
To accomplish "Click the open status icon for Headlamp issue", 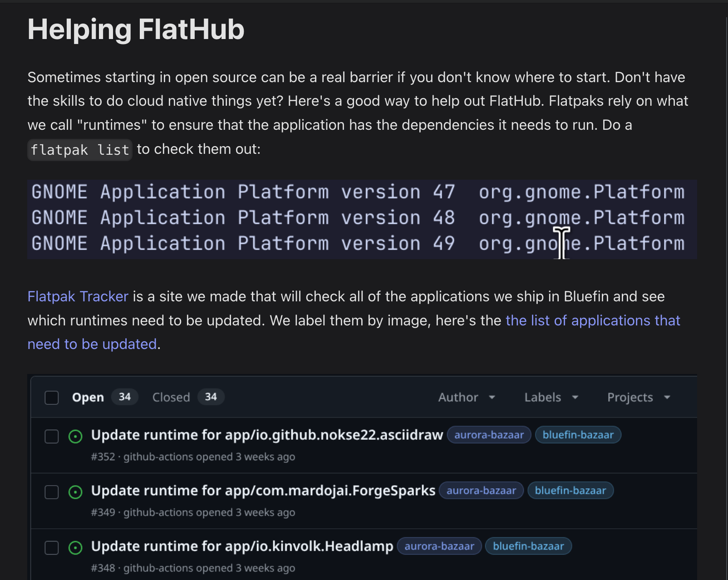I will click(75, 548).
